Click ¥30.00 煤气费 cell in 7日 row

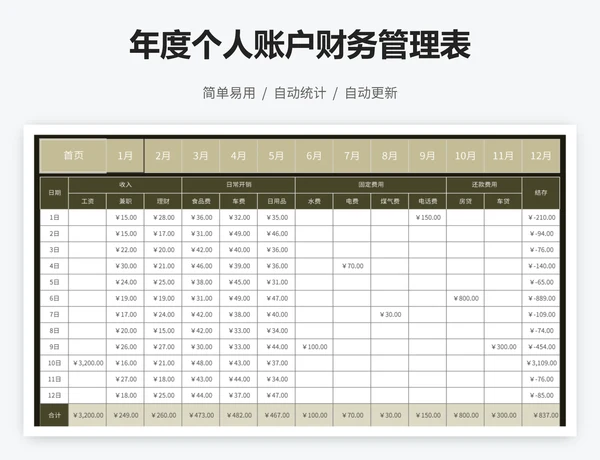390,315
